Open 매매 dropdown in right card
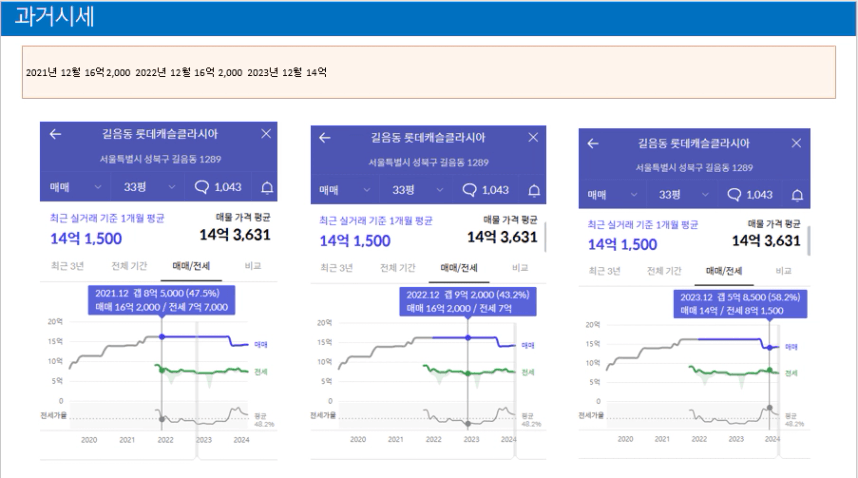 click(x=612, y=195)
